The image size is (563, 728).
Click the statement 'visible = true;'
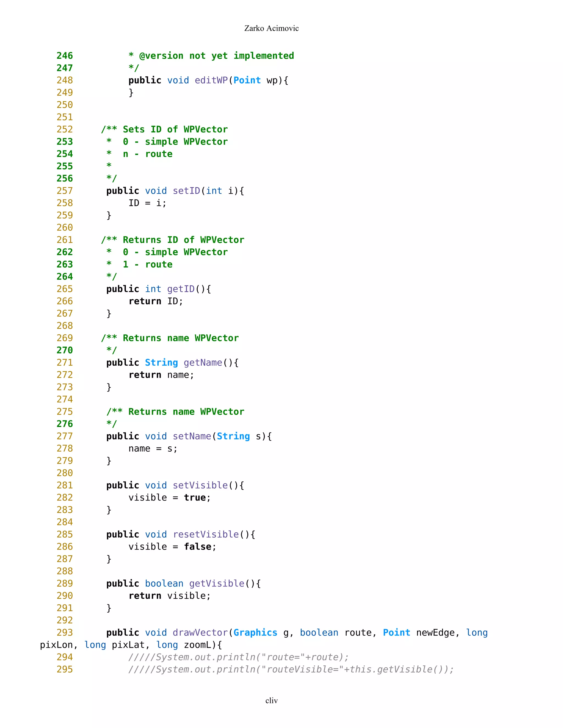tap(170, 498)
